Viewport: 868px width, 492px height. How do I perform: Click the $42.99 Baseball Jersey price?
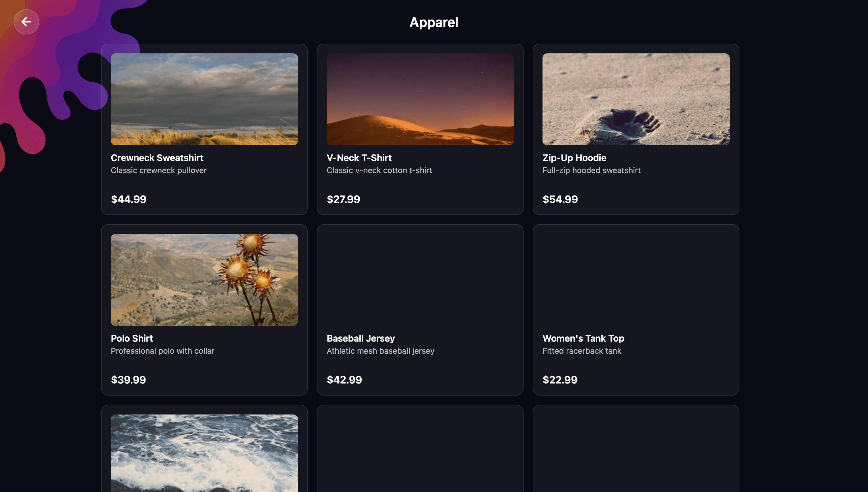(x=344, y=380)
